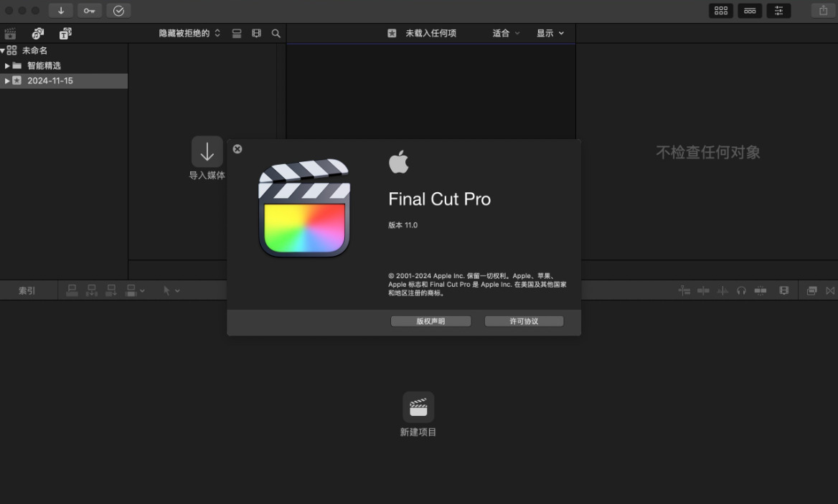Collapse the 未命名 library triangle
838x504 pixels.
click(x=3, y=50)
